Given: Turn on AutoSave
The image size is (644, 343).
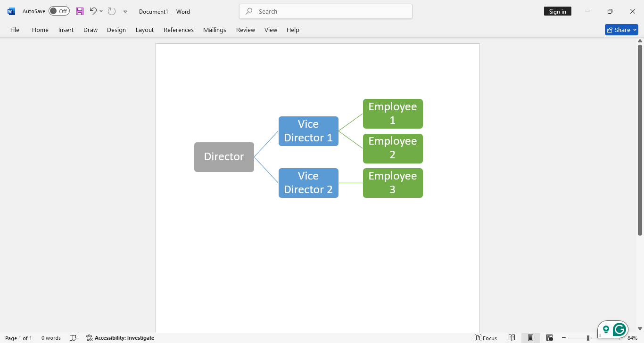Looking at the screenshot, I should 59,11.
